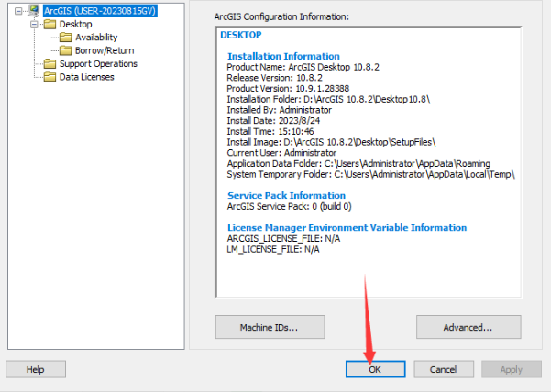Click the Help button
The height and width of the screenshot is (392, 551).
[x=36, y=369]
